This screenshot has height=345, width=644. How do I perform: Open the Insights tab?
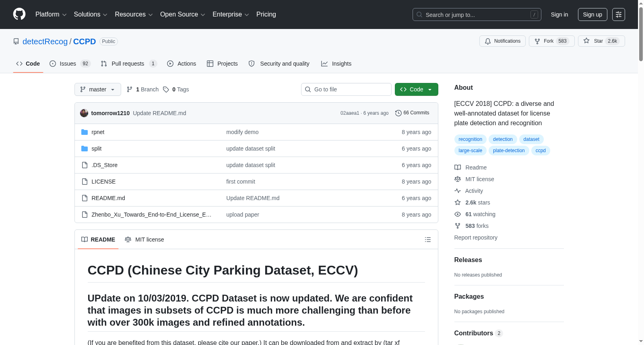(336, 64)
